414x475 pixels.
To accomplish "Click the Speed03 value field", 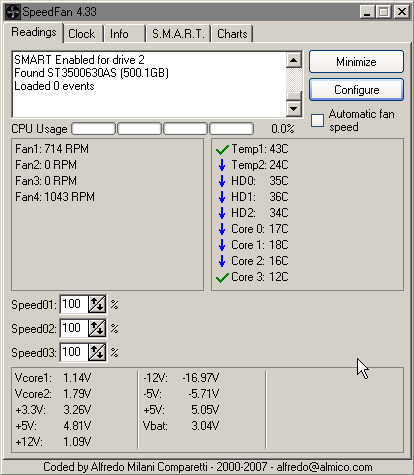I will pos(74,352).
